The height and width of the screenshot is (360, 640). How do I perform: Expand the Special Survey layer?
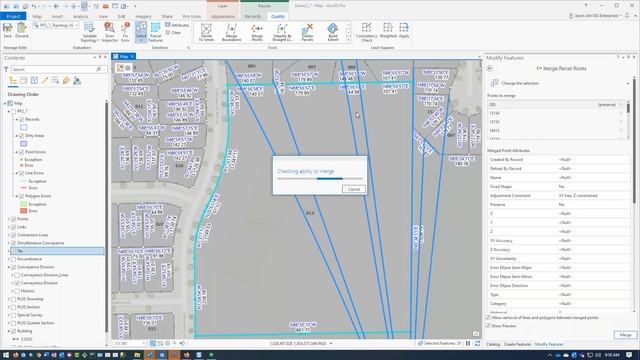9,315
